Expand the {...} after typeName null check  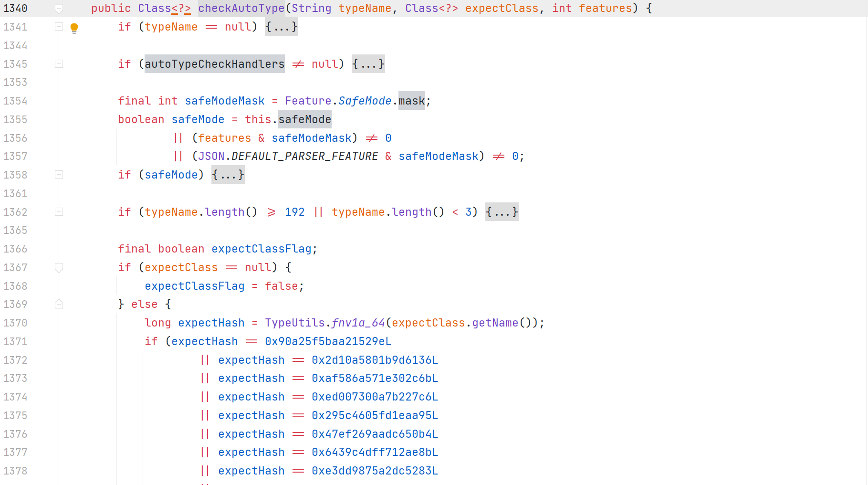click(x=281, y=27)
